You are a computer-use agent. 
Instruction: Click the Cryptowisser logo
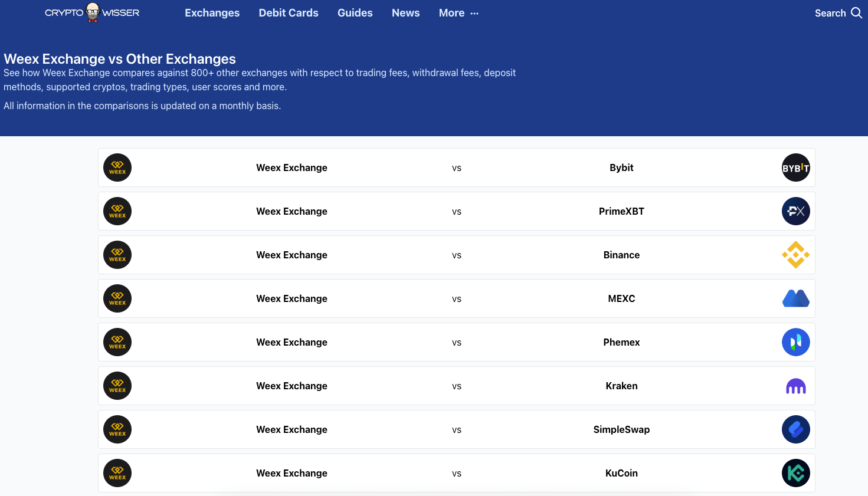click(91, 12)
